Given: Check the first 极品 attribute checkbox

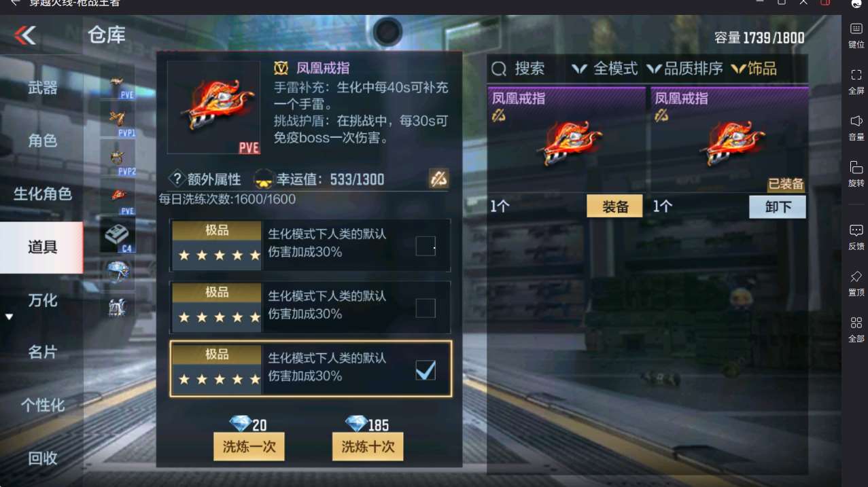Looking at the screenshot, I should (x=426, y=246).
